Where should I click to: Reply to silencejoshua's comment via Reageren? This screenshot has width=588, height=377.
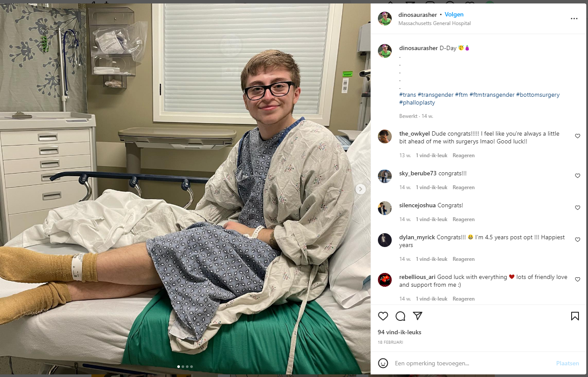click(x=463, y=219)
